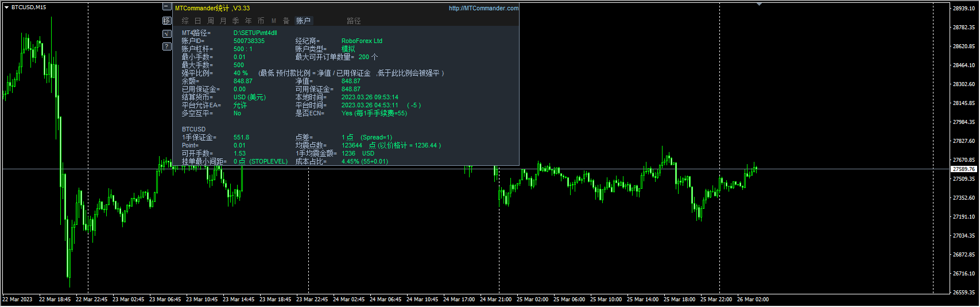Screen dimensions: 980x307
Task: Select the M tab in MTCommander
Action: click(274, 21)
